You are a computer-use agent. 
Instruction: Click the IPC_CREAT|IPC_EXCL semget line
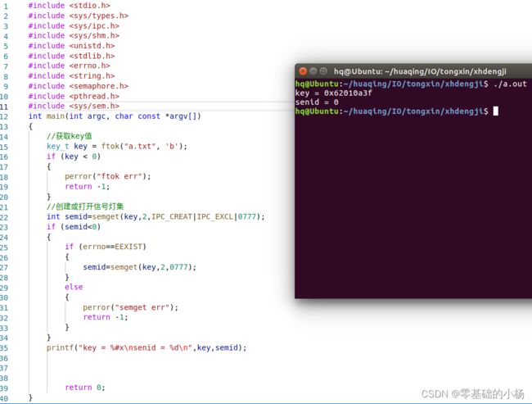pyautogui.click(x=156, y=216)
